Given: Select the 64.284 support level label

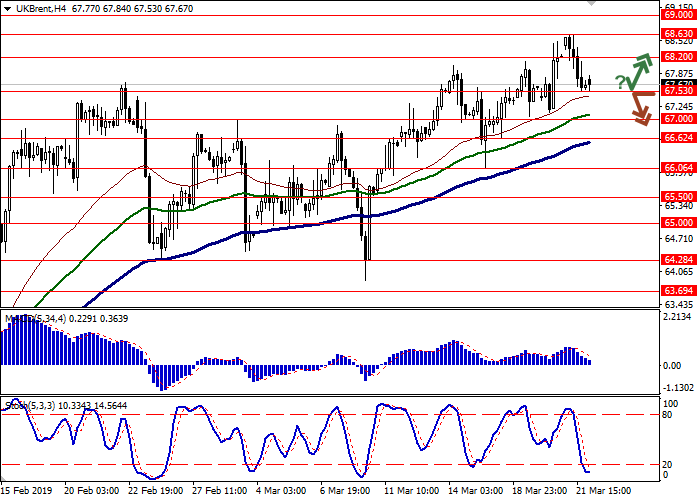Looking at the screenshot, I should coord(677,260).
